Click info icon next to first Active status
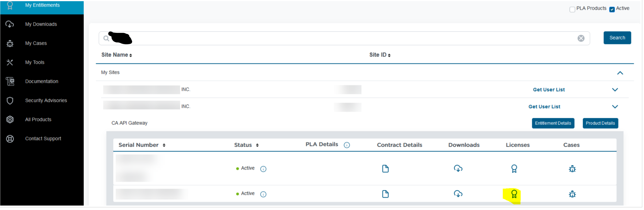Viewport: 644px width, 210px height. 263,169
